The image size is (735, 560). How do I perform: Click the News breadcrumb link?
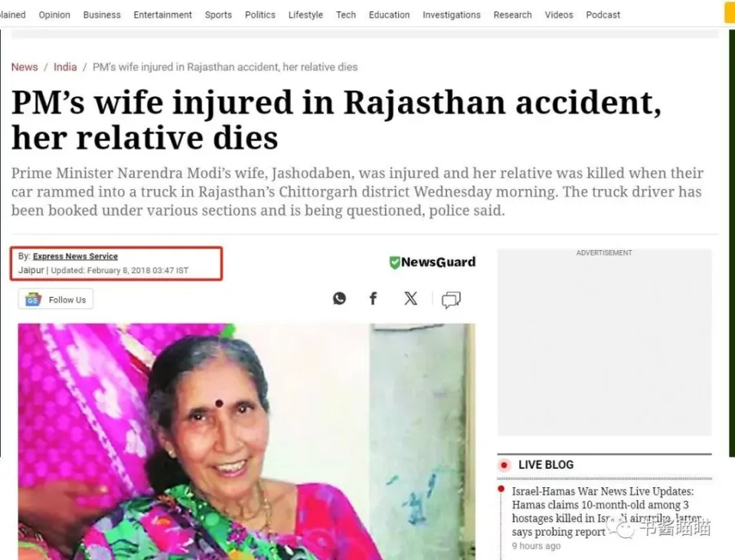coord(24,67)
